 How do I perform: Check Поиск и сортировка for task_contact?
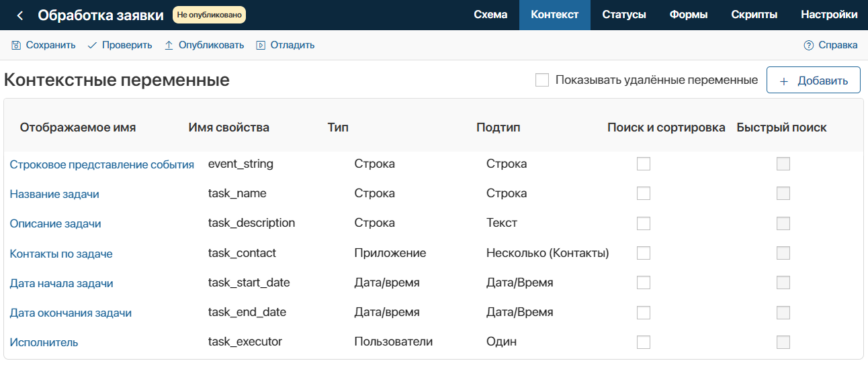644,253
